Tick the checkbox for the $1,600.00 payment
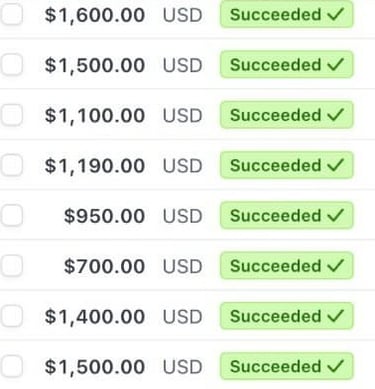Image resolution: width=375 pixels, height=389 pixels. [x=12, y=14]
